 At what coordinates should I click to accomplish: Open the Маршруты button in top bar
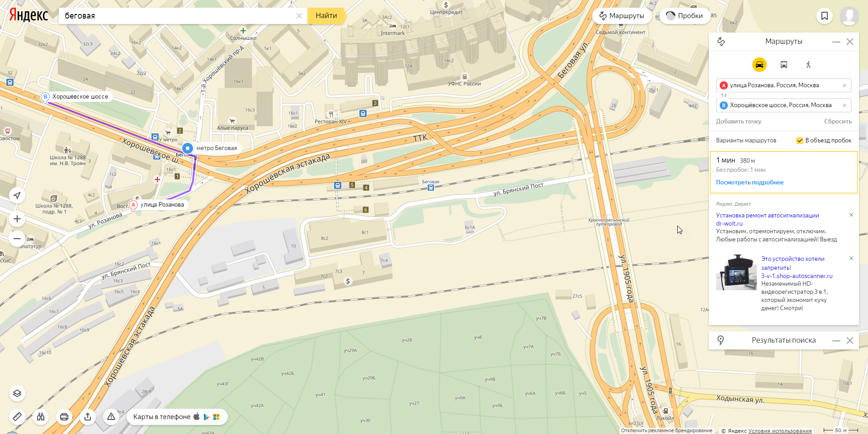[622, 16]
